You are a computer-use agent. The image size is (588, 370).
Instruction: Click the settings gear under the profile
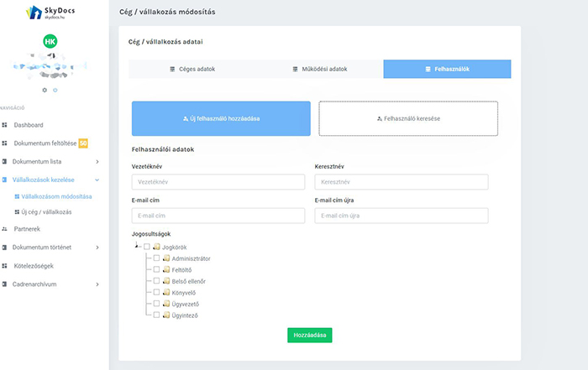[45, 89]
